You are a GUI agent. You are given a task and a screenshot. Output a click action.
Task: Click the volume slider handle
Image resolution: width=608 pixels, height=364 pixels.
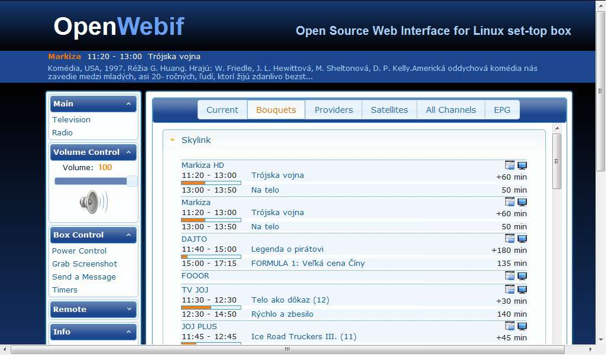pyautogui.click(x=132, y=181)
